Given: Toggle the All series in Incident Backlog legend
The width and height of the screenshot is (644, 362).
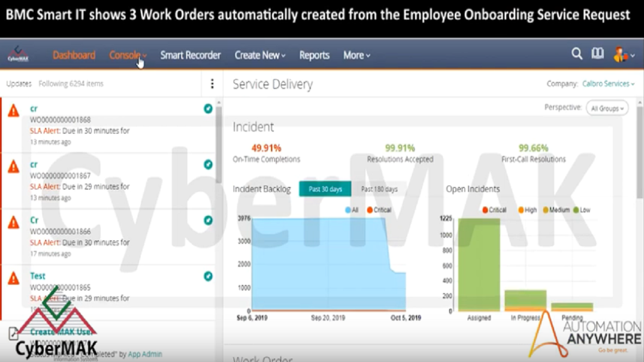Looking at the screenshot, I should [352, 210].
